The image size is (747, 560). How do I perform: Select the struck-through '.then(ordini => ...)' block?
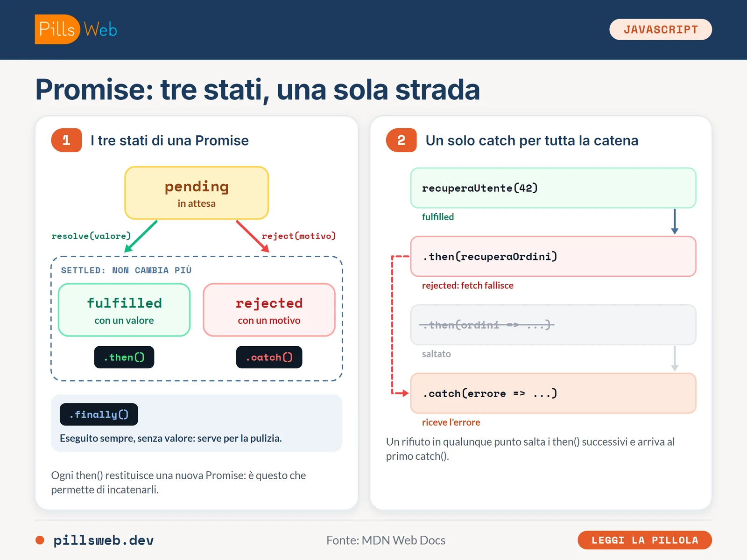[x=553, y=325]
